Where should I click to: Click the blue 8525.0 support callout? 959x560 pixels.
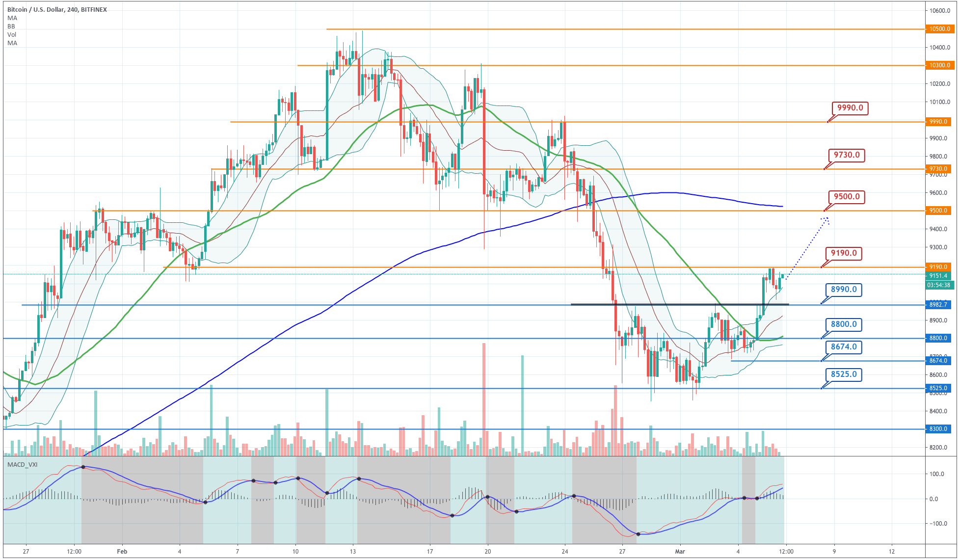(844, 374)
